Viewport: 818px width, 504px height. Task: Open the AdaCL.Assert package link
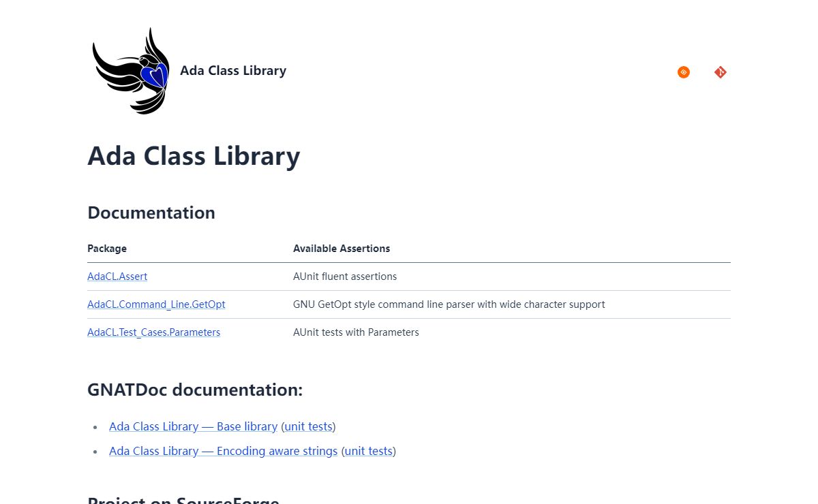pos(117,277)
